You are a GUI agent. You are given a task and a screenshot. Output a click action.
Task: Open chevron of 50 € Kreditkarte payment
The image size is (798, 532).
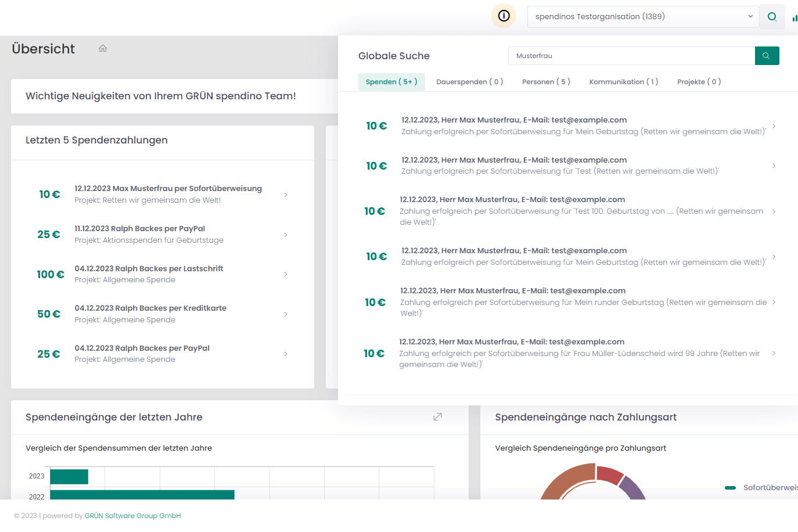pos(286,314)
